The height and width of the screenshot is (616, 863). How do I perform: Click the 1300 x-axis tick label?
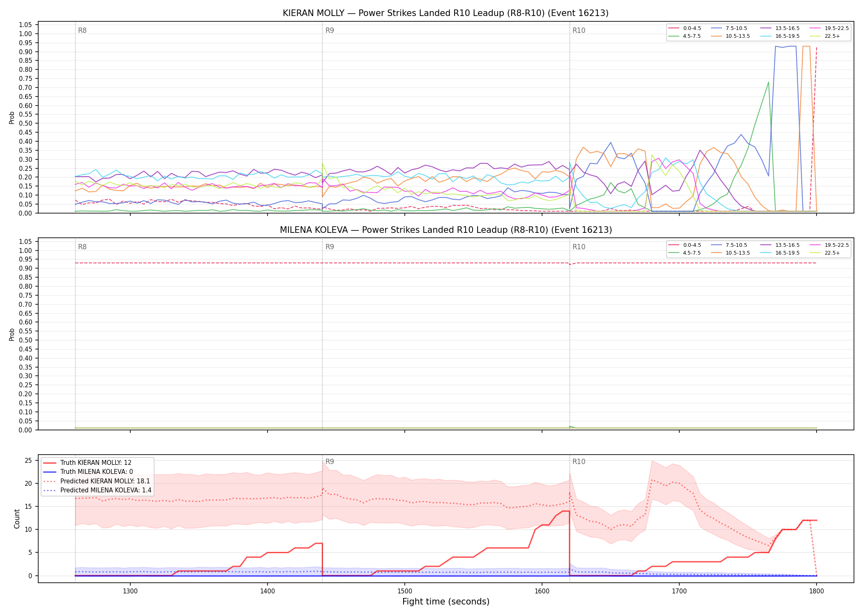130,591
